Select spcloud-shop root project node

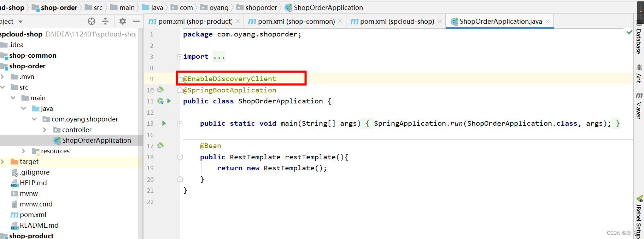click(21, 34)
